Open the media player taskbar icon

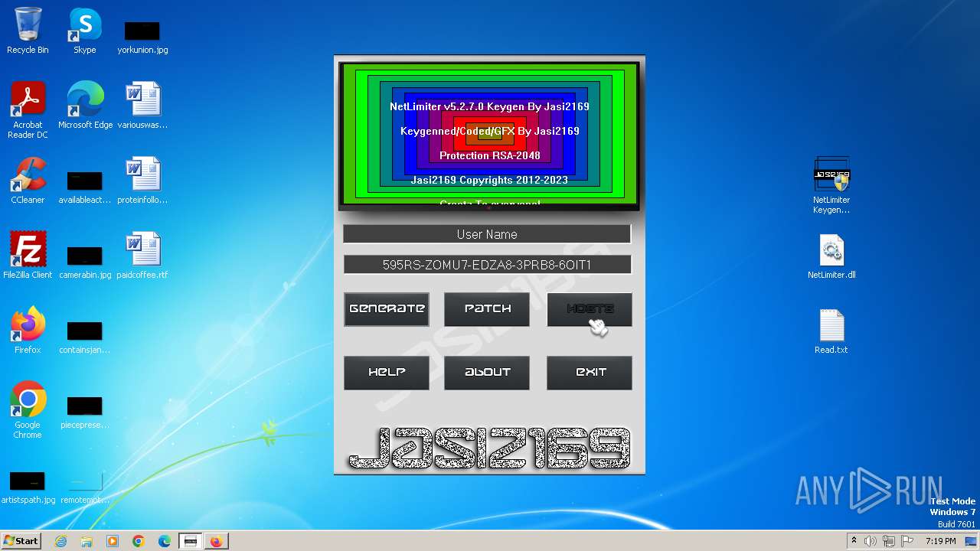[x=113, y=541]
